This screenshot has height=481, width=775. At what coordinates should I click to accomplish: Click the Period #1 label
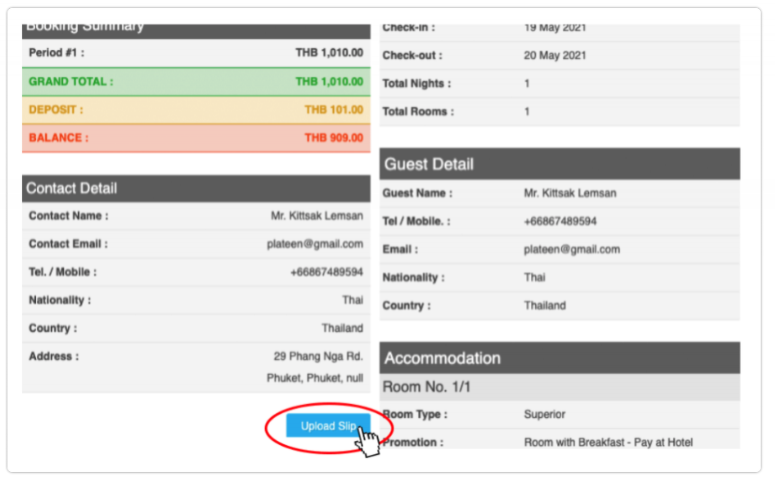click(x=56, y=53)
